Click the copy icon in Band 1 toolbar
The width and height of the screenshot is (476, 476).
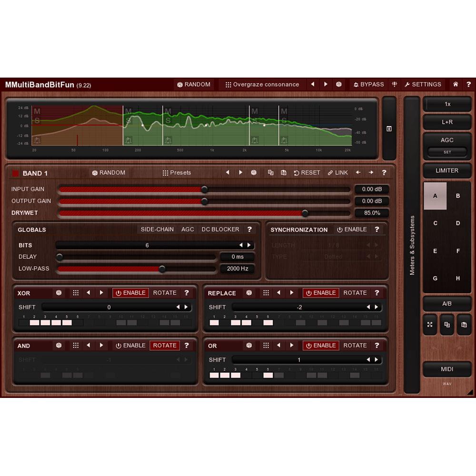point(271,173)
